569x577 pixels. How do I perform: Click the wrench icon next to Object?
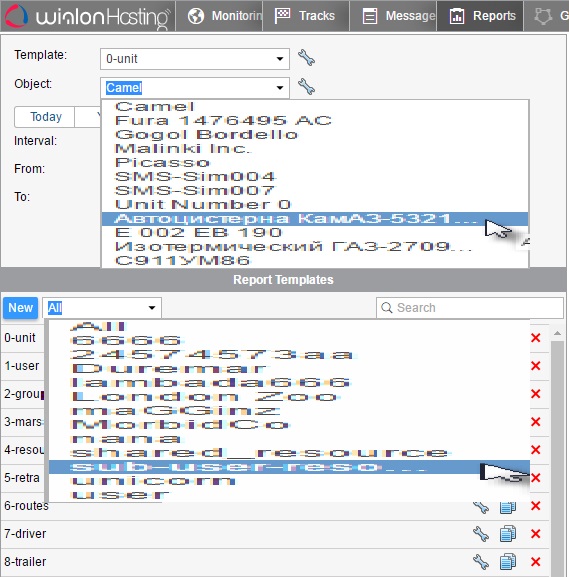click(x=306, y=87)
